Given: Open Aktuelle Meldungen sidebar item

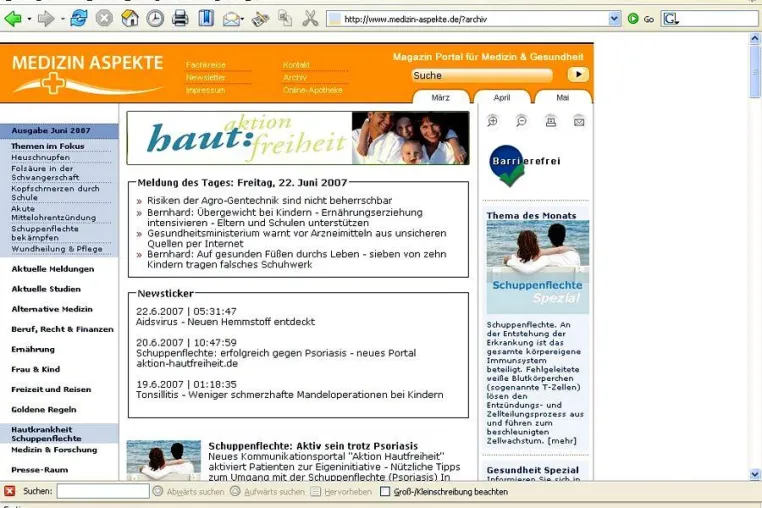Looking at the screenshot, I should [x=52, y=269].
